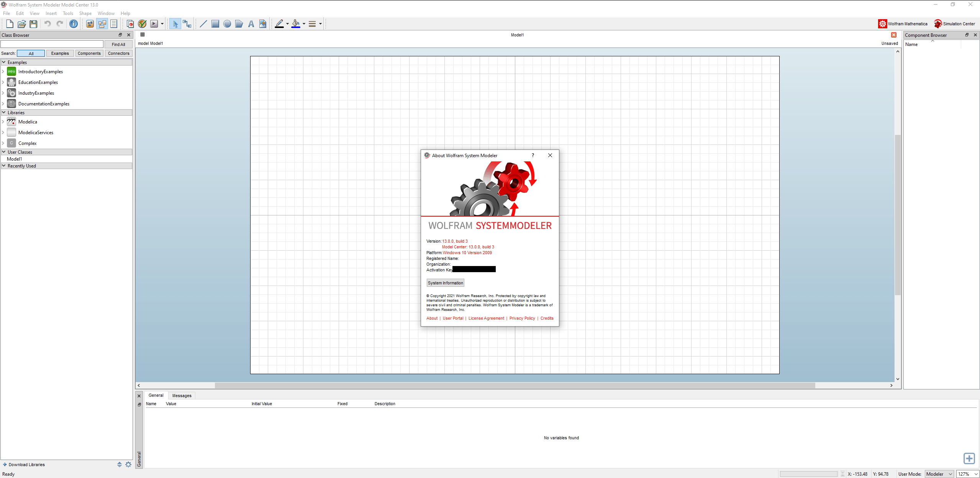Open line color dropdown arrow
The height and width of the screenshot is (478, 980).
287,24
